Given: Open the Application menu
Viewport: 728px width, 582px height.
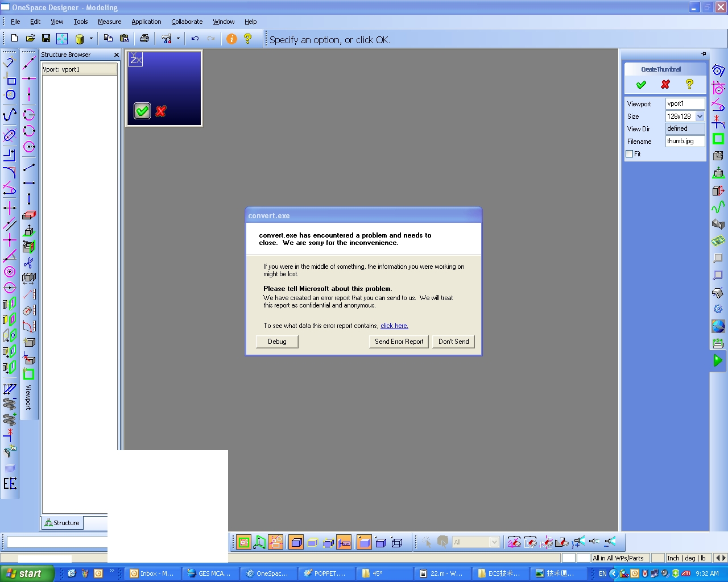Looking at the screenshot, I should click(146, 22).
